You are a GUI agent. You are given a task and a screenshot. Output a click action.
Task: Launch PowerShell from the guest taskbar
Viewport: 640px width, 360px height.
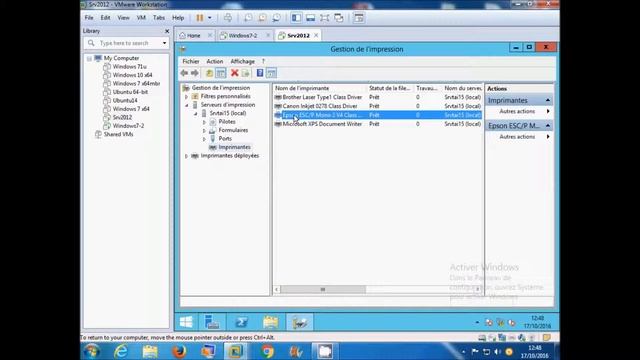241,322
